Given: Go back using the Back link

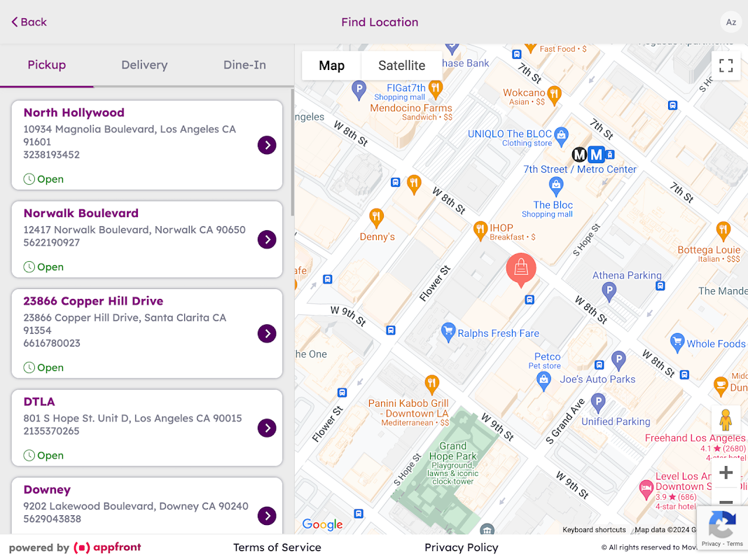Looking at the screenshot, I should tap(29, 22).
